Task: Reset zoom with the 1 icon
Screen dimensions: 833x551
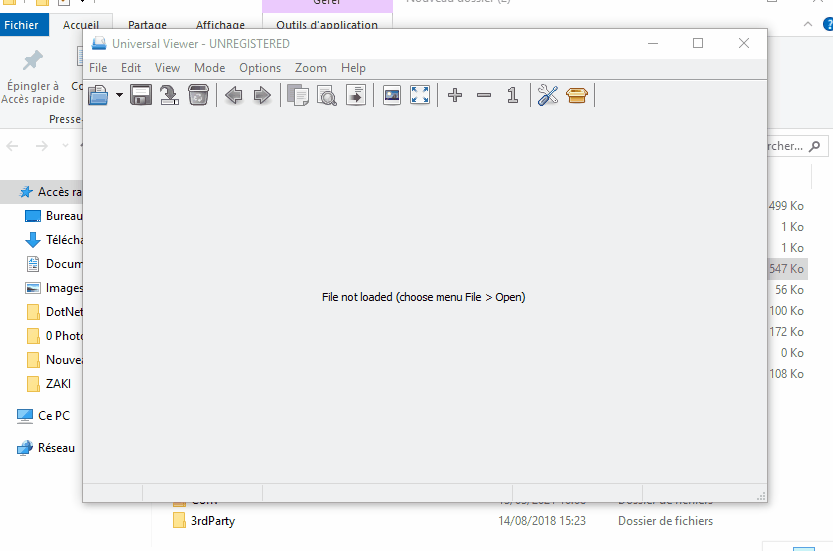Action: point(513,96)
